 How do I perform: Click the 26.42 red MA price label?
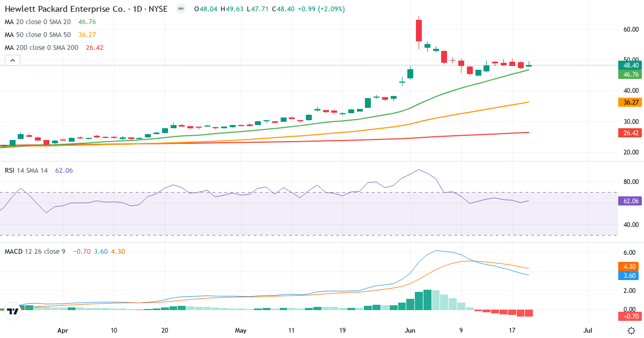click(630, 133)
